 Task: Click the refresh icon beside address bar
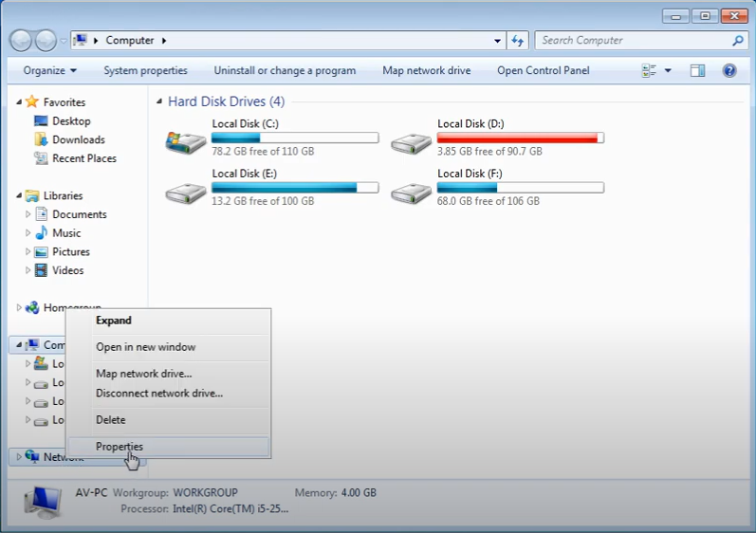click(x=518, y=41)
